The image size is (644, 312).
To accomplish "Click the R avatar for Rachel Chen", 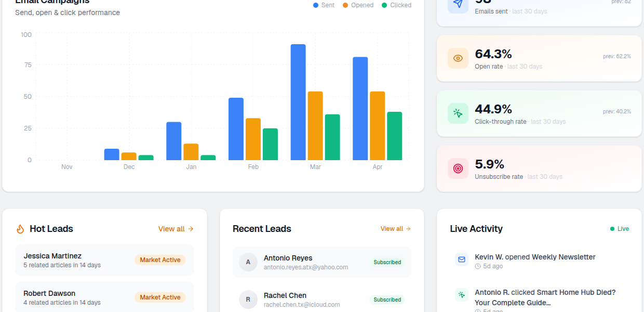I will tap(248, 300).
